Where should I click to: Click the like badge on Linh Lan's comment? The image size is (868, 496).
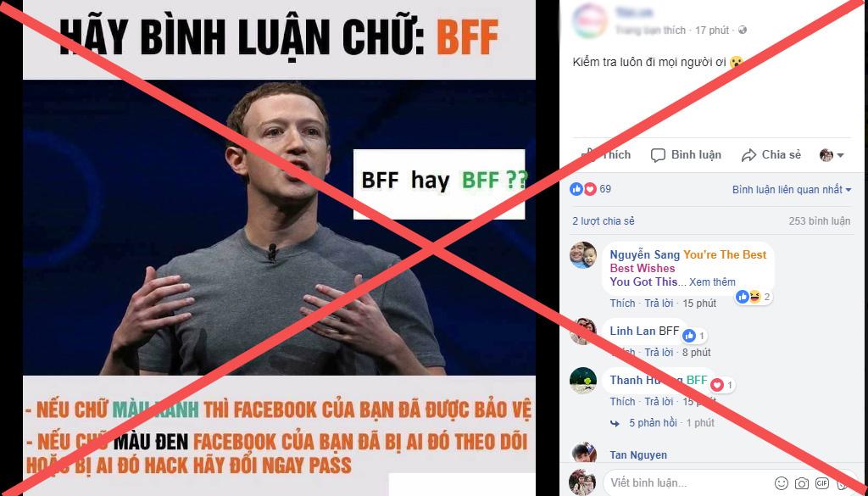click(x=689, y=336)
